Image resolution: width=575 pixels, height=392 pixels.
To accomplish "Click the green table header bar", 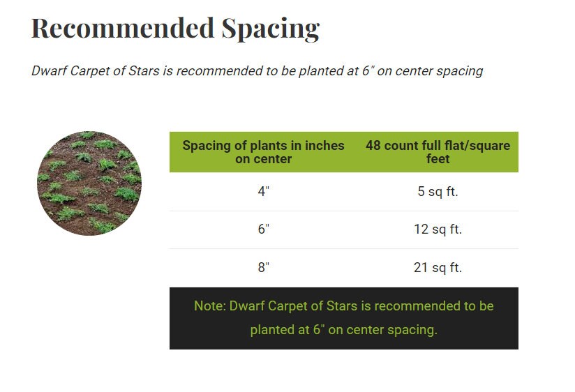I will coord(344,152).
